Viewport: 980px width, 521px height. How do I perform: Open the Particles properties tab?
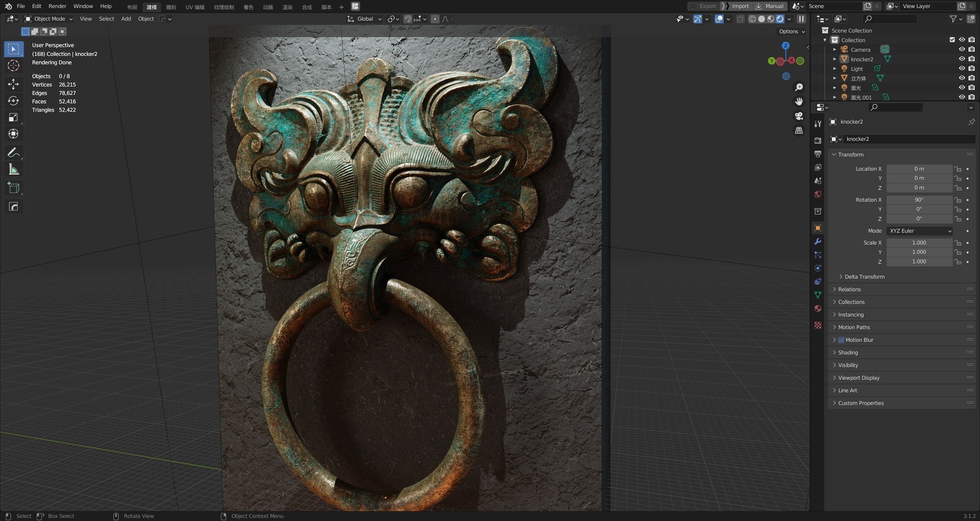(x=818, y=255)
